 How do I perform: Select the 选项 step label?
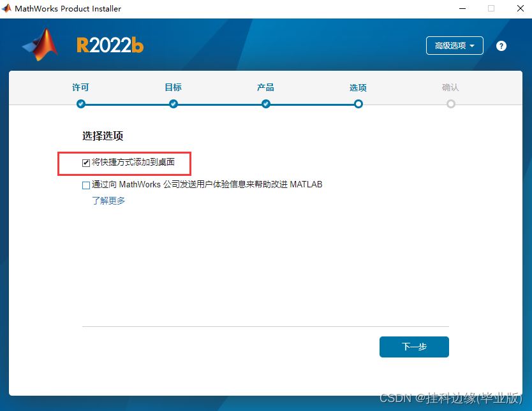pyautogui.click(x=358, y=88)
